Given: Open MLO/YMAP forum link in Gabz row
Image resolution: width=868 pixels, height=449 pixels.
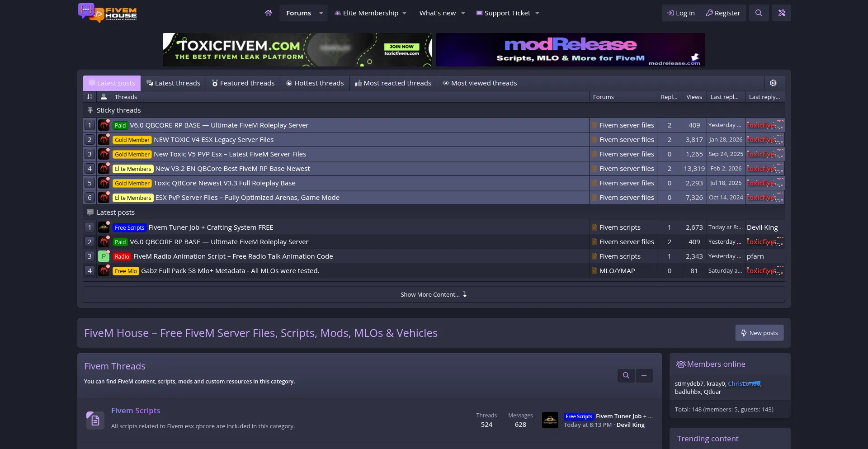Looking at the screenshot, I should click(x=617, y=271).
